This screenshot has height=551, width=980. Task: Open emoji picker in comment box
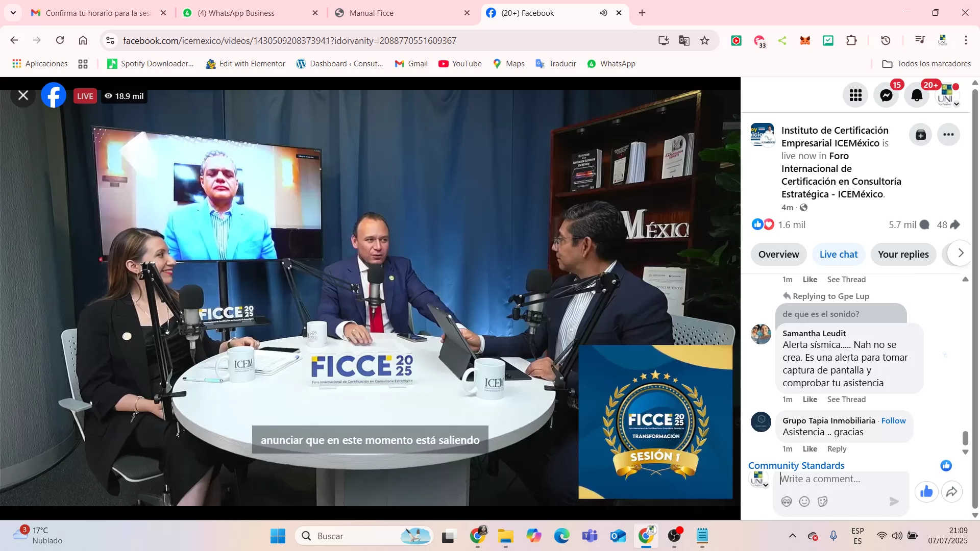click(804, 502)
